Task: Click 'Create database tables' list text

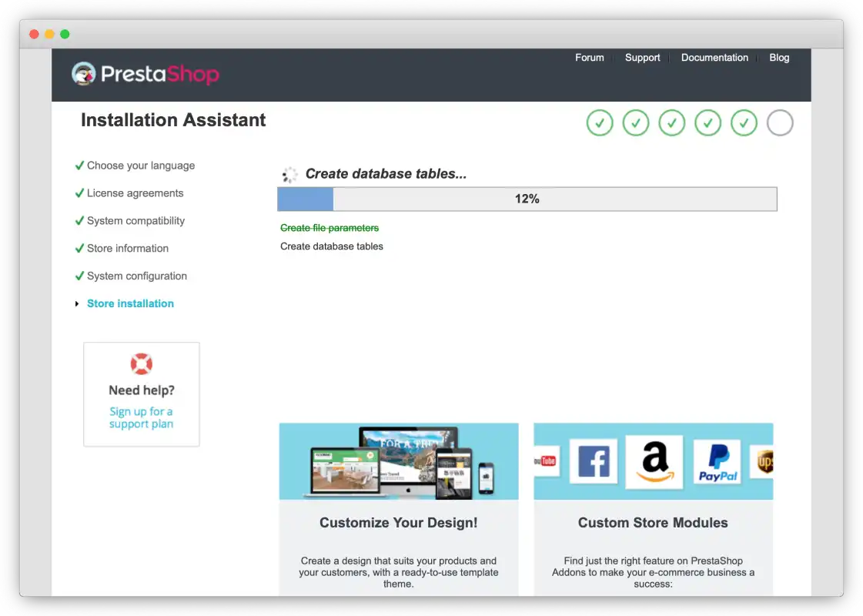Action: pos(331,246)
